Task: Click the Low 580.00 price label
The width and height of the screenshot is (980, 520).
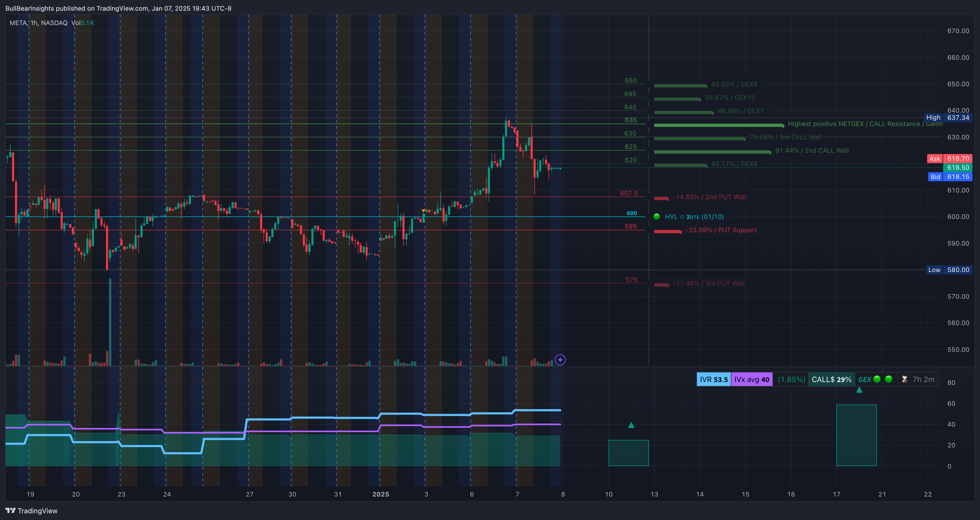Action: coord(949,270)
